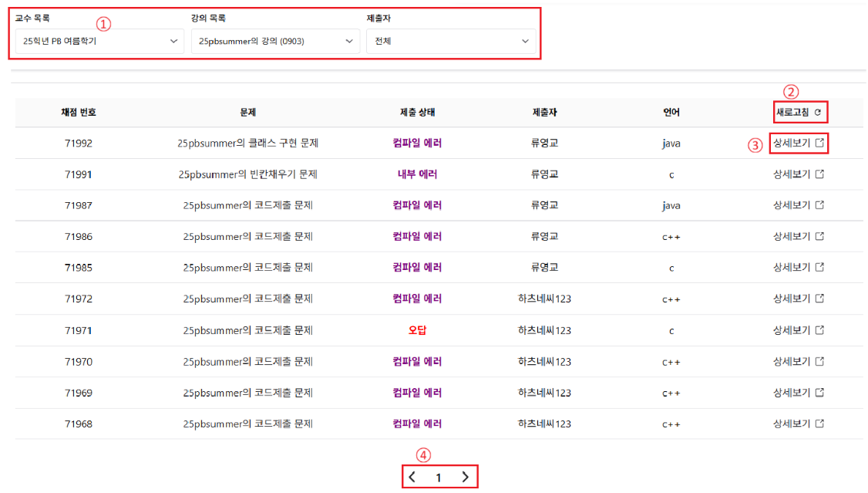Open 상세보기 icon for submission 71991
The height and width of the screenshot is (493, 868).
click(820, 174)
